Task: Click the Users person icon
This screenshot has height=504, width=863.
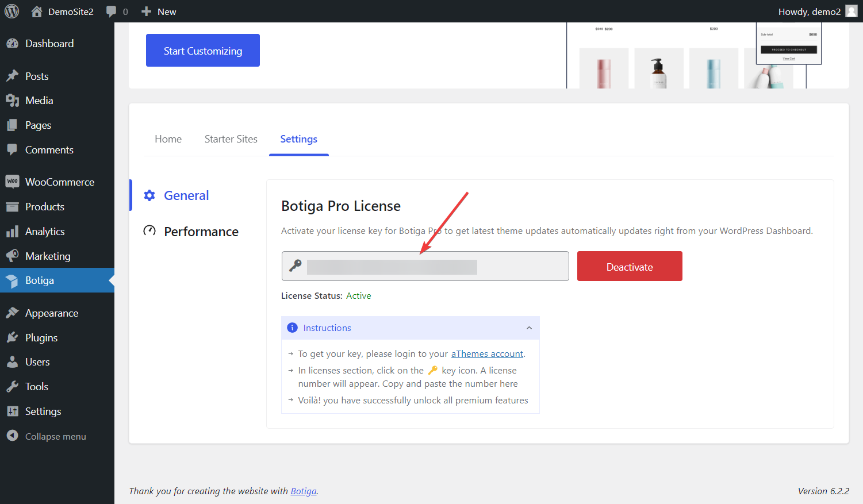Action: click(x=12, y=362)
